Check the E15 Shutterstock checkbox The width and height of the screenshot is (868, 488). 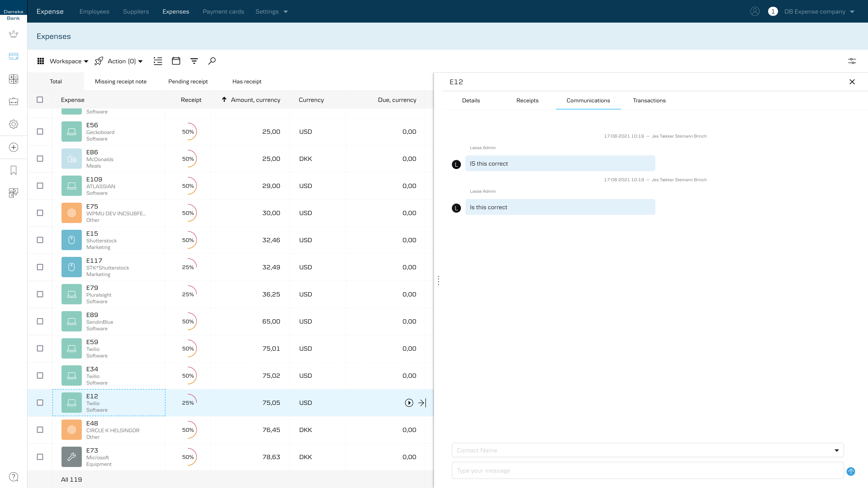[40, 240]
